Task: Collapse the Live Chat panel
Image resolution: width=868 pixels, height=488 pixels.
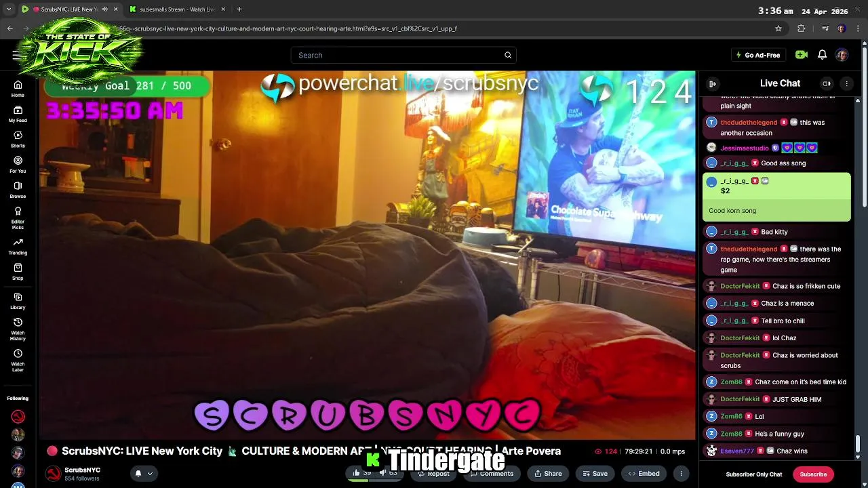Action: pos(713,83)
